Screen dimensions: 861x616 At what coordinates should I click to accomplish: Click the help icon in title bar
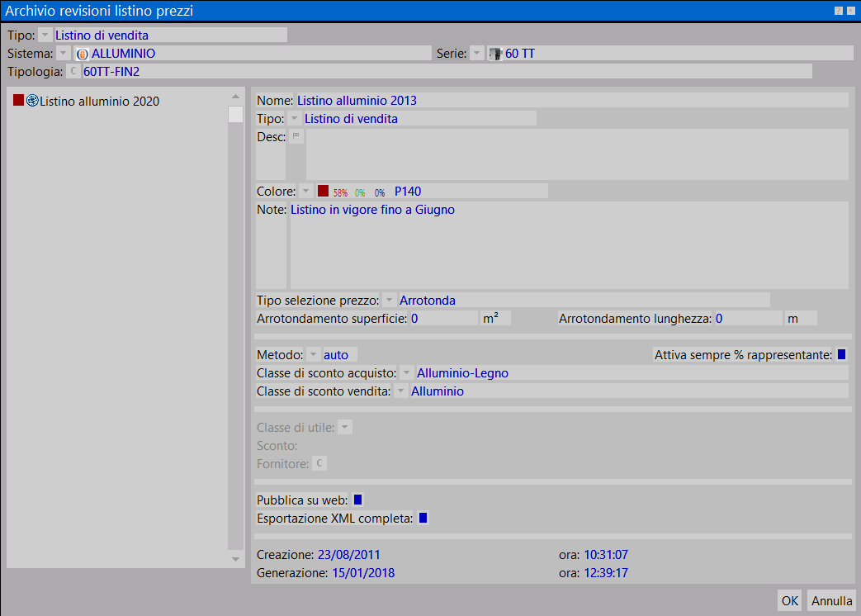[839, 11]
